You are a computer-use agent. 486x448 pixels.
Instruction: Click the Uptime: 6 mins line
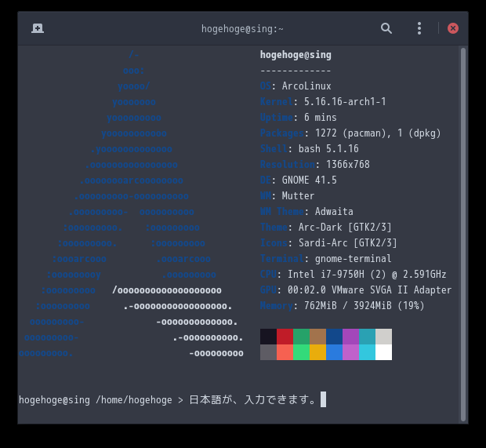298,117
